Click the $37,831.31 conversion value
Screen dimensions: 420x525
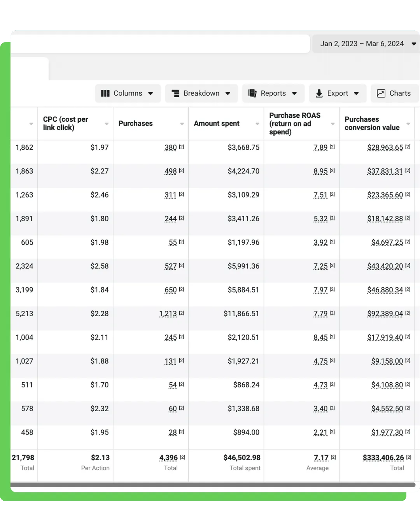385,171
